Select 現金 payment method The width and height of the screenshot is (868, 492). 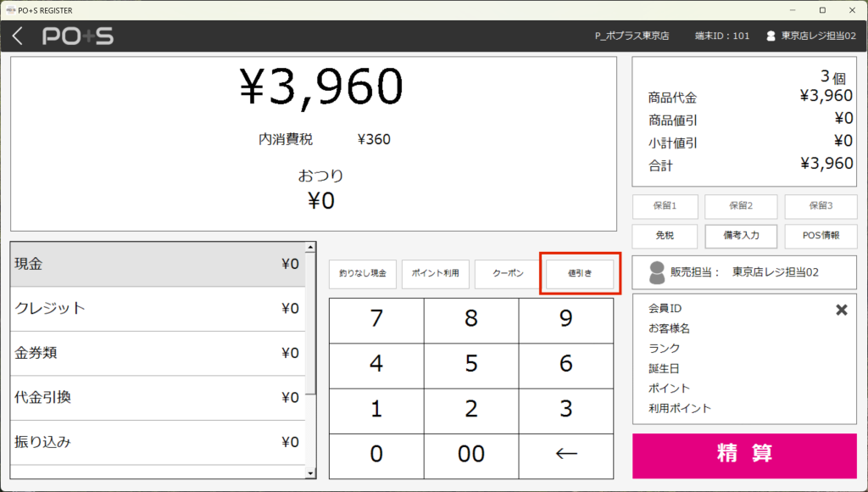coord(158,264)
